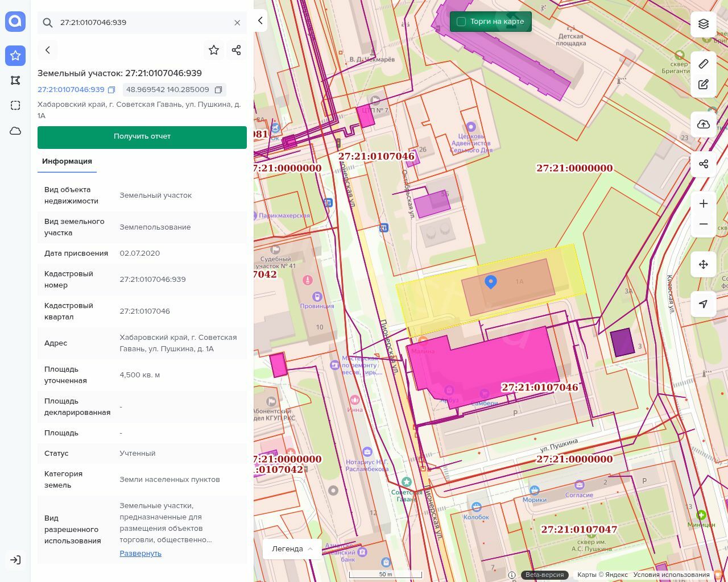The height and width of the screenshot is (582, 728).
Task: Add parcel to favorites with star icon
Action: coord(214,50)
